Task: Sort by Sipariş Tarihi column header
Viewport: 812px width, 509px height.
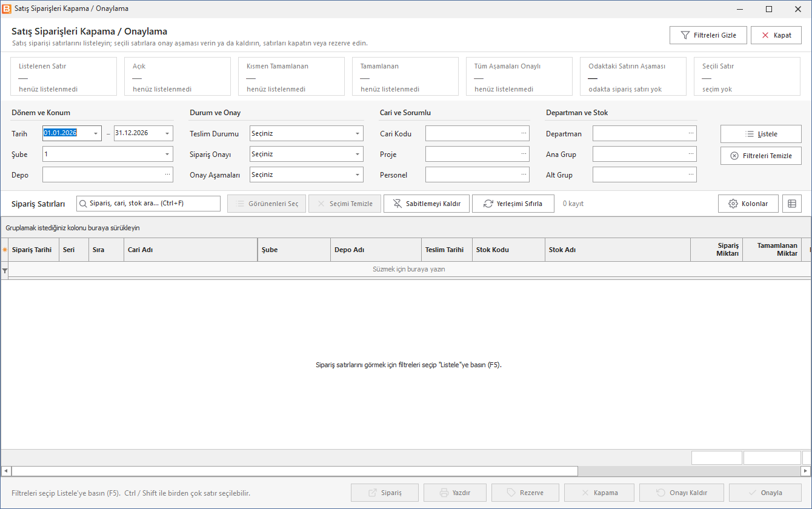Action: (33, 250)
